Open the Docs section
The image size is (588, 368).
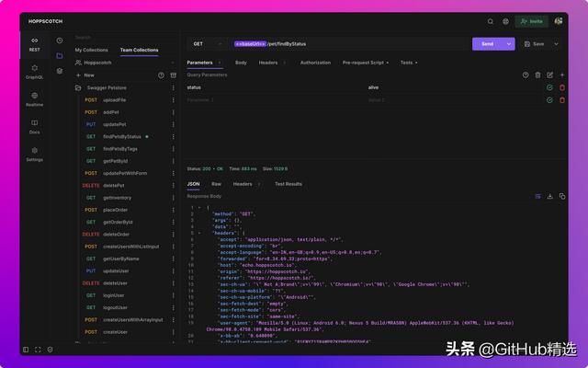point(35,127)
